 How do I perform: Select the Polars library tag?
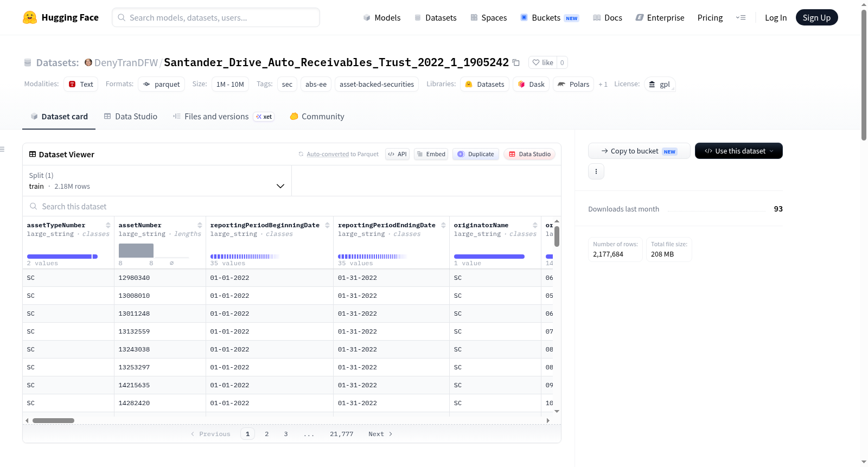coord(573,84)
